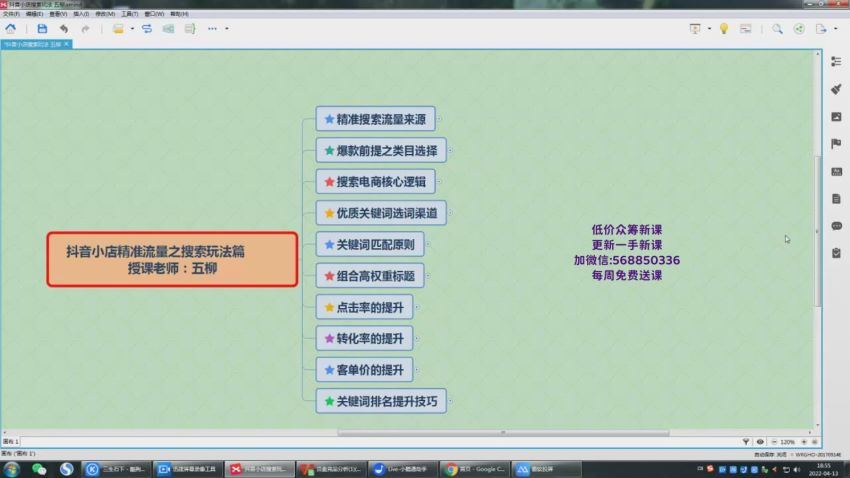Expand the 精准搜索流量来源 topic
850x478 pixels.
pos(439,119)
